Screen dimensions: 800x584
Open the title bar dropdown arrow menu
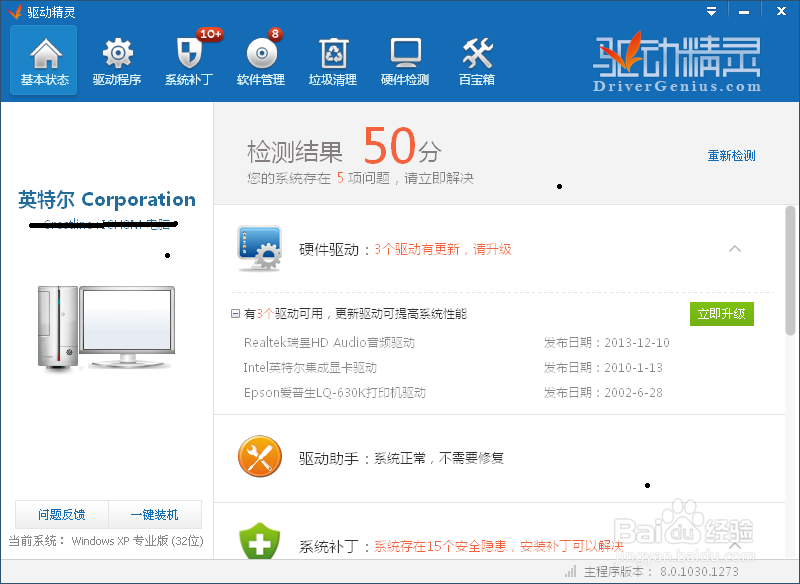tap(711, 11)
